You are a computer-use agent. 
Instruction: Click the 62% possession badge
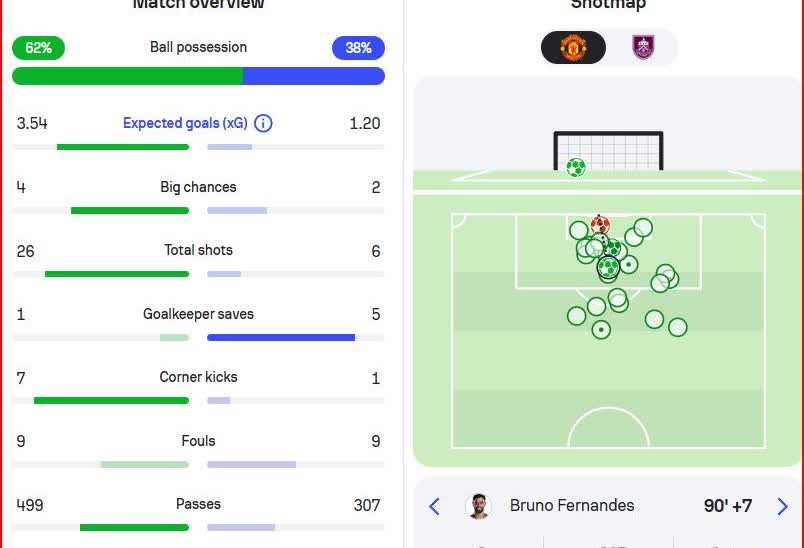click(39, 48)
